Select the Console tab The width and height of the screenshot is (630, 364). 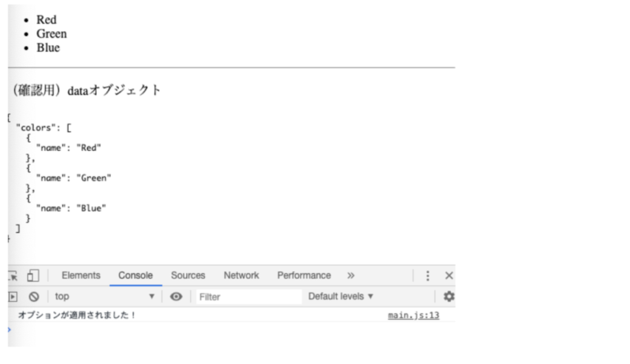[135, 275]
